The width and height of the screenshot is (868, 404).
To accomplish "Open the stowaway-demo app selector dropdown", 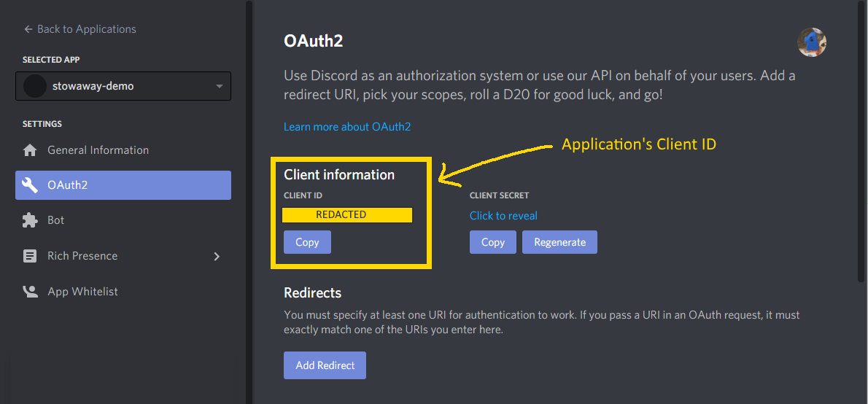I will (x=219, y=86).
